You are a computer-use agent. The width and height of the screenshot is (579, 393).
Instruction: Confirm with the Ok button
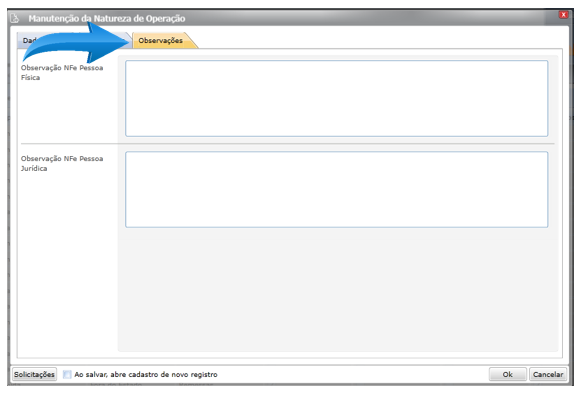point(508,375)
